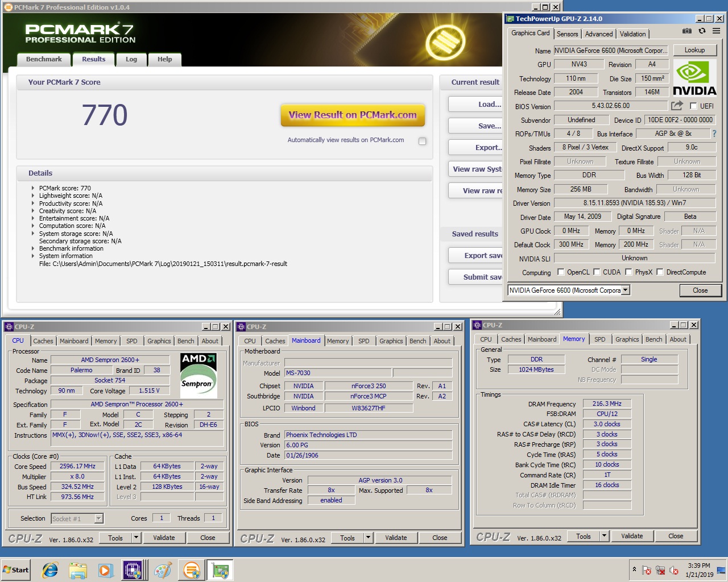Image resolution: width=728 pixels, height=582 pixels.
Task: Show hidden tray icons arrow
Action: (x=634, y=569)
